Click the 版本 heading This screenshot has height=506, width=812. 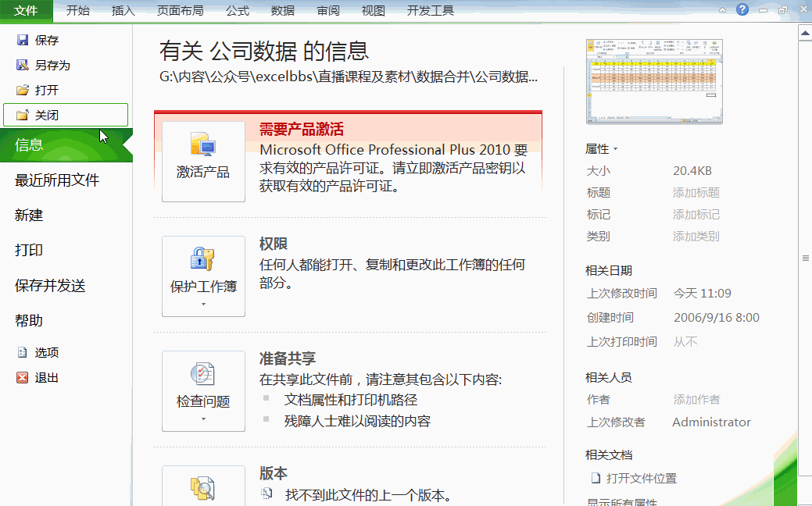click(274, 473)
